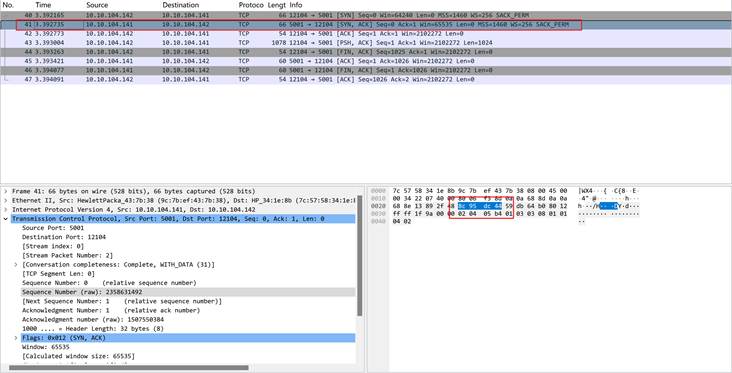Select the relative Sequence Number: 0 field
732x373 pixels.
(x=109, y=283)
